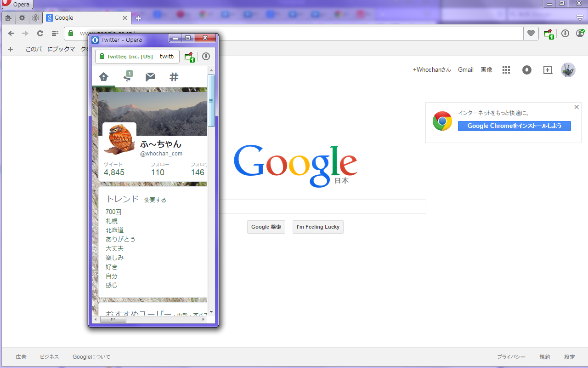Click Twitter popup horizontal scrollbar thumb
Screen dimensions: 588x368
[x=113, y=319]
